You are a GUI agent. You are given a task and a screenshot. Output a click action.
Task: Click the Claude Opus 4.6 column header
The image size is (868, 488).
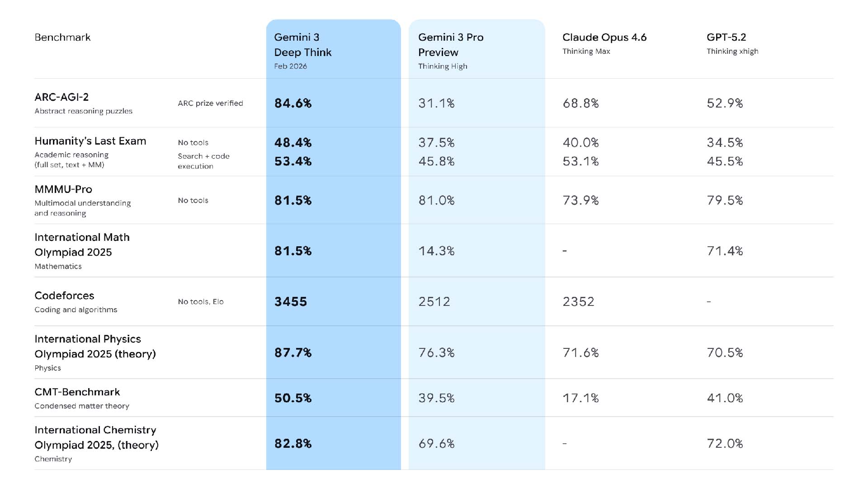pyautogui.click(x=604, y=38)
